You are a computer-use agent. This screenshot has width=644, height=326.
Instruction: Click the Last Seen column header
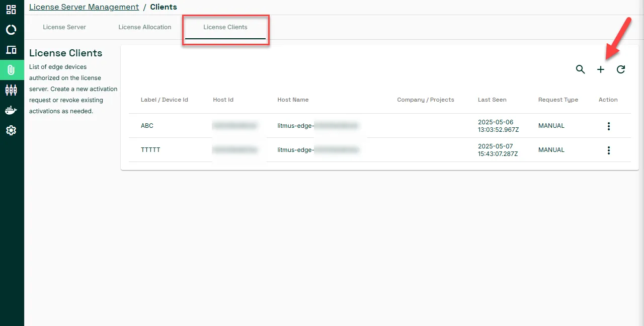tap(492, 100)
